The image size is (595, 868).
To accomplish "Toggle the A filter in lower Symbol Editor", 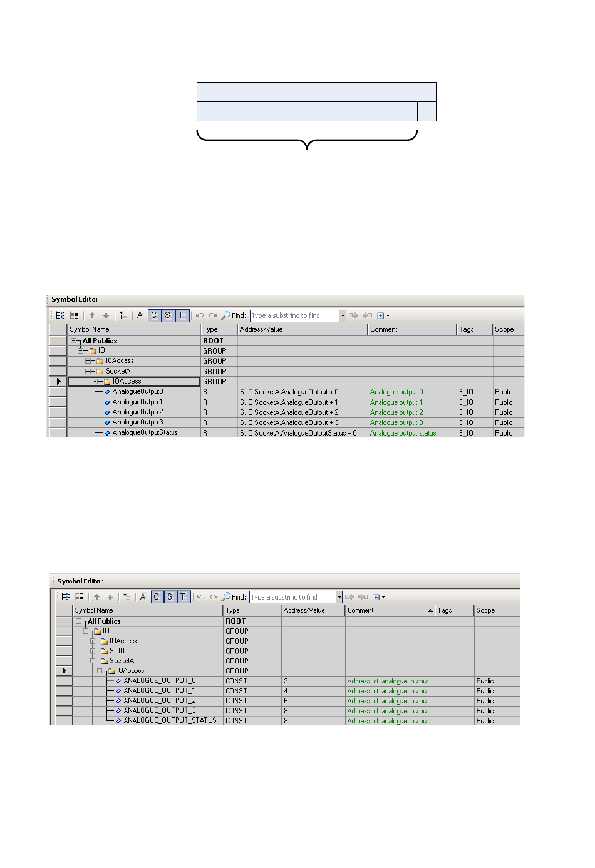I will point(143,597).
